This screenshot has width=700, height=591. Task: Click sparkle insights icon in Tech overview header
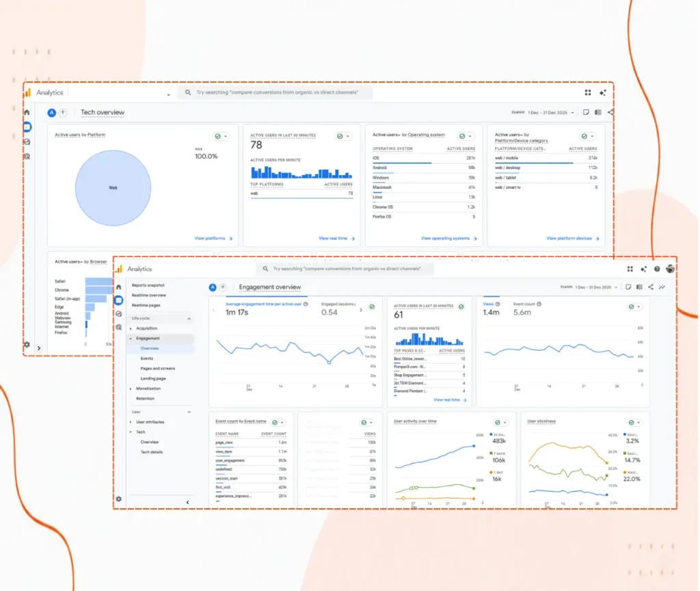tap(603, 92)
